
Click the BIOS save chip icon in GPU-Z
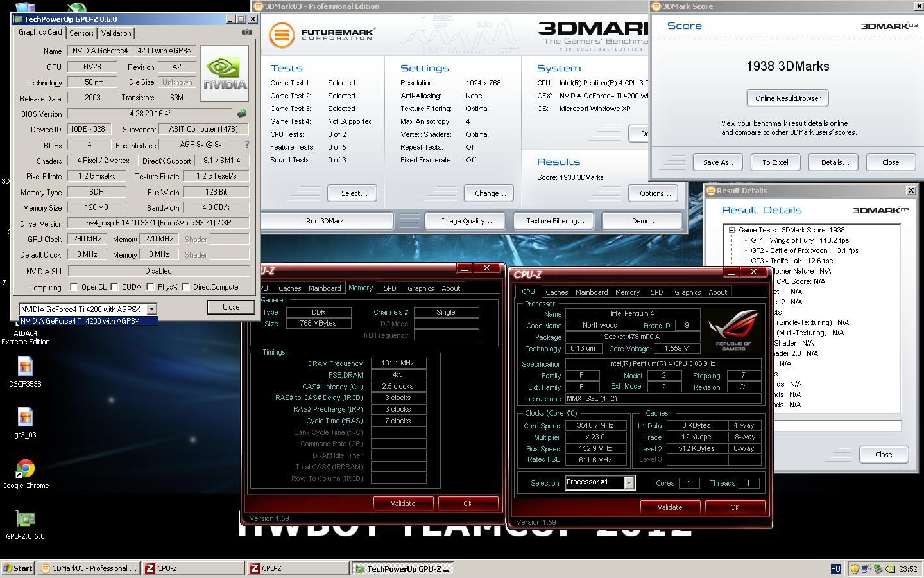tap(242, 113)
